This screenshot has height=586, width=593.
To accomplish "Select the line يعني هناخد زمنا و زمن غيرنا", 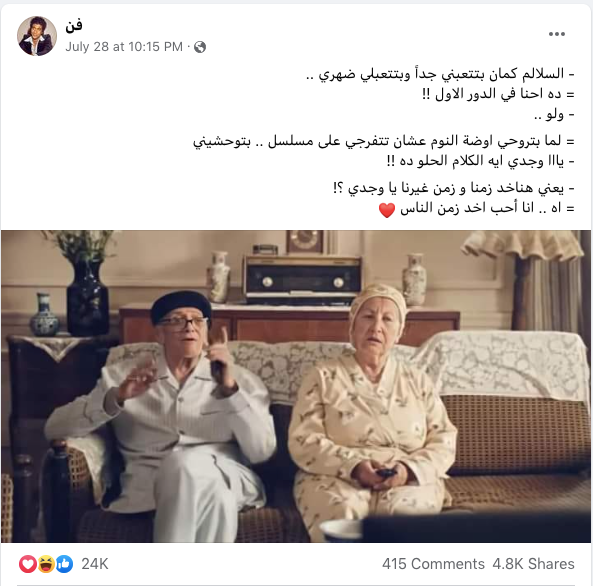I will pos(454,188).
